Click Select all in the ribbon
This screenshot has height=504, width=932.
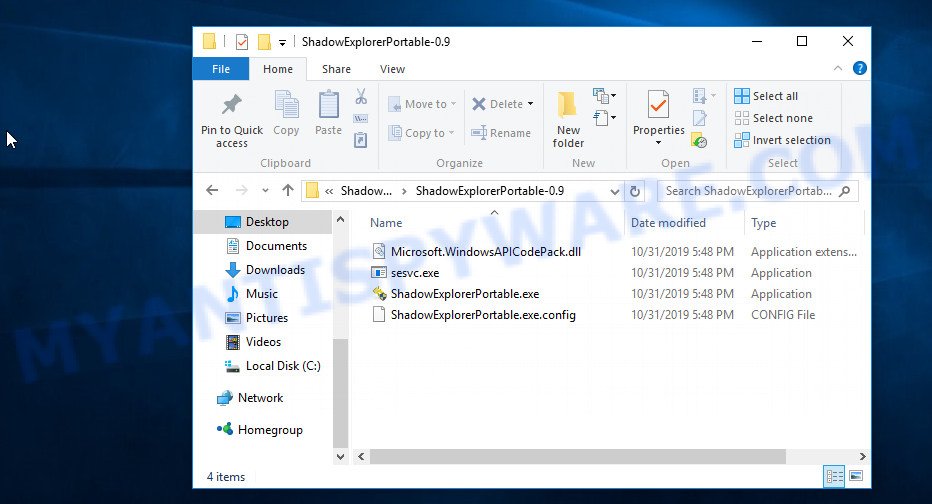point(766,96)
